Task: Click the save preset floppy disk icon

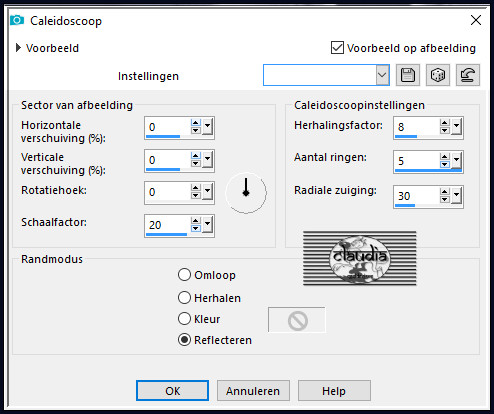Action: (408, 75)
